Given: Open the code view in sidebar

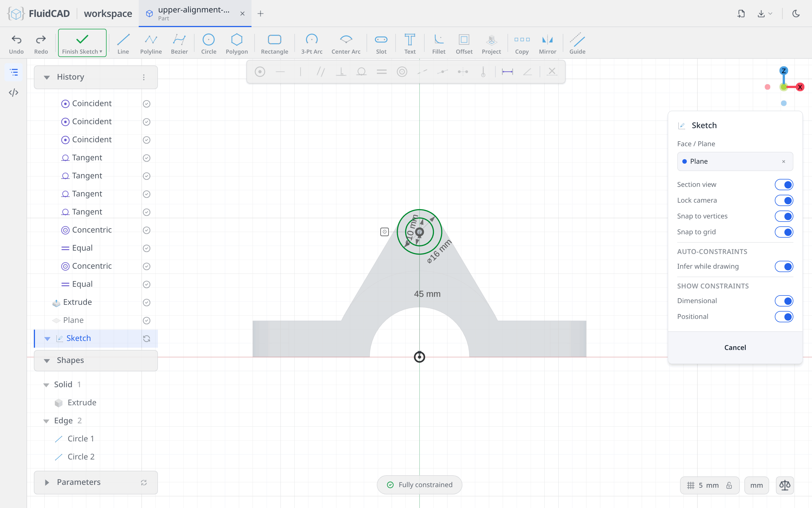Looking at the screenshot, I should click(x=14, y=92).
